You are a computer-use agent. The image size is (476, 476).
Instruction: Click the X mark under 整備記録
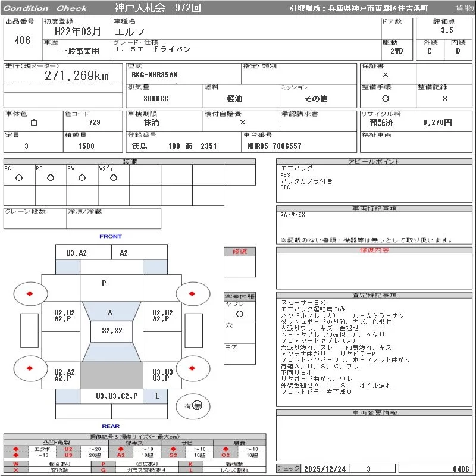pos(444,98)
